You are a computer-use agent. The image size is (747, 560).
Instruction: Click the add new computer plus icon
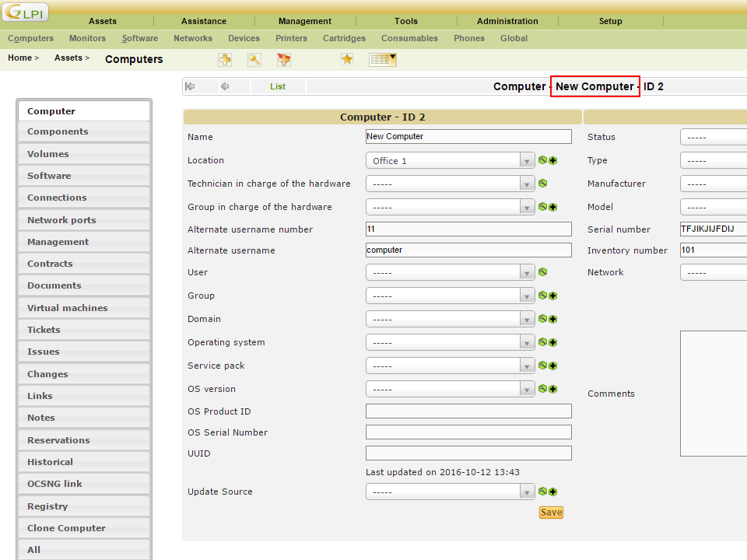click(225, 60)
